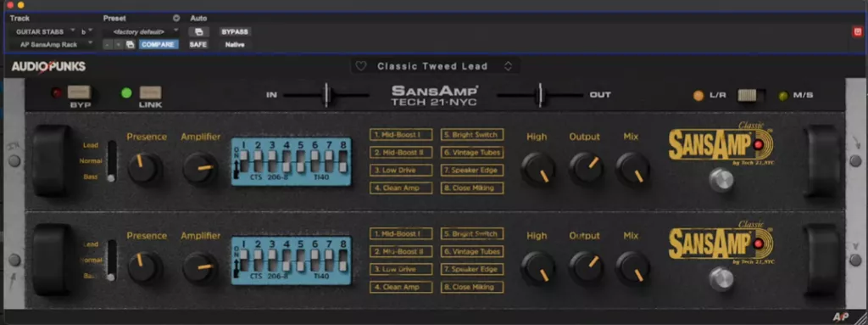Viewport: 868px width, 325px height.
Task: Open the insert position 'b' selector
Action: 87,31
